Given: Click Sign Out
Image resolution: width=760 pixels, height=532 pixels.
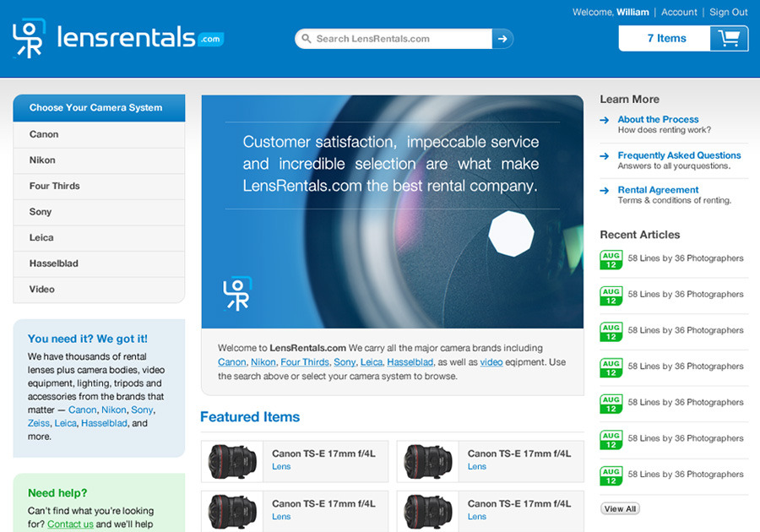Looking at the screenshot, I should [x=729, y=12].
